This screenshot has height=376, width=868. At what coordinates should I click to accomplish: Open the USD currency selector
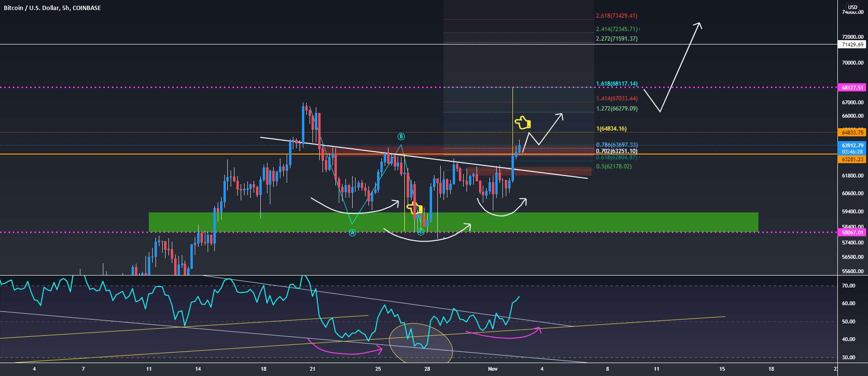852,7
